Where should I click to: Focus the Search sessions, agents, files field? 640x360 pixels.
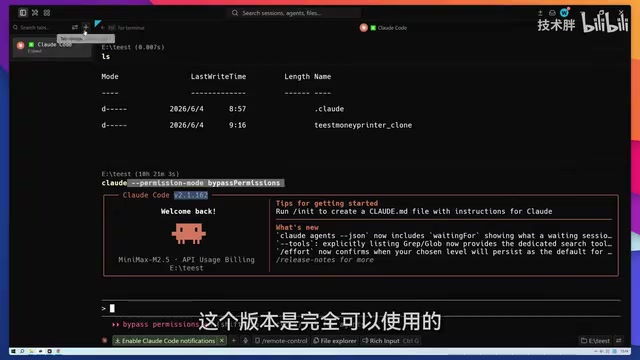coord(294,13)
